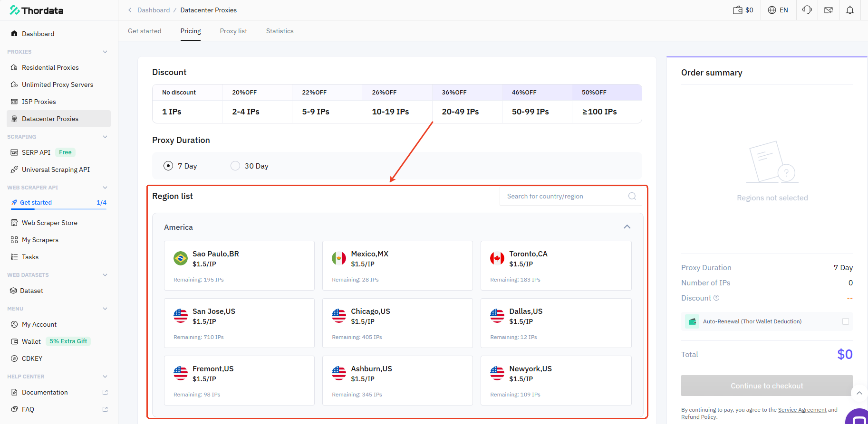
Task: Click My Scrapers grid icon
Action: [14, 240]
